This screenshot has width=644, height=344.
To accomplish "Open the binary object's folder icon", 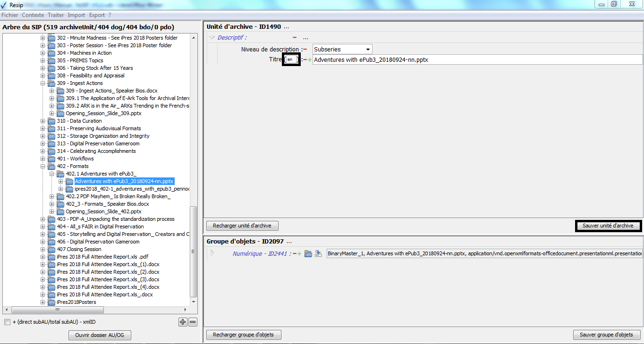I will [308, 254].
